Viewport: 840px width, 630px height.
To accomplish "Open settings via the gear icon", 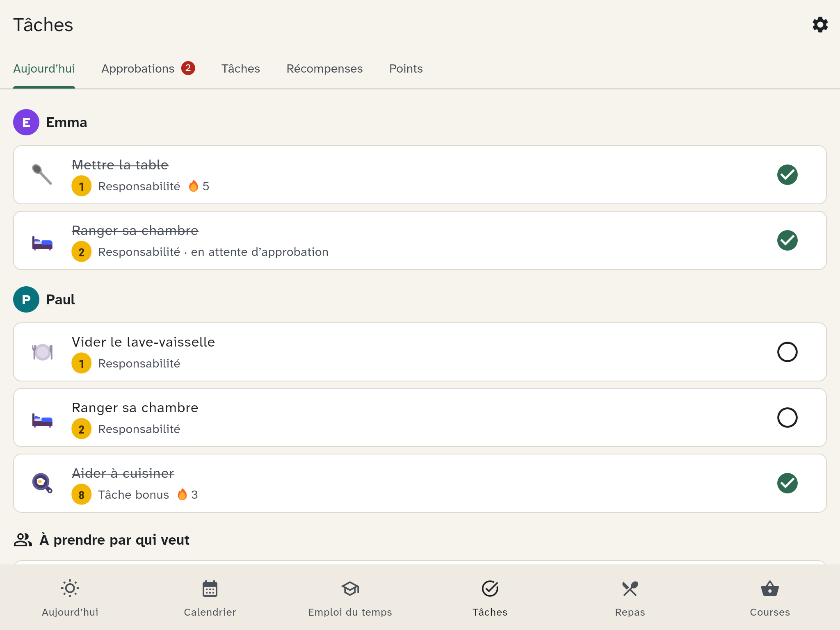I will (820, 25).
